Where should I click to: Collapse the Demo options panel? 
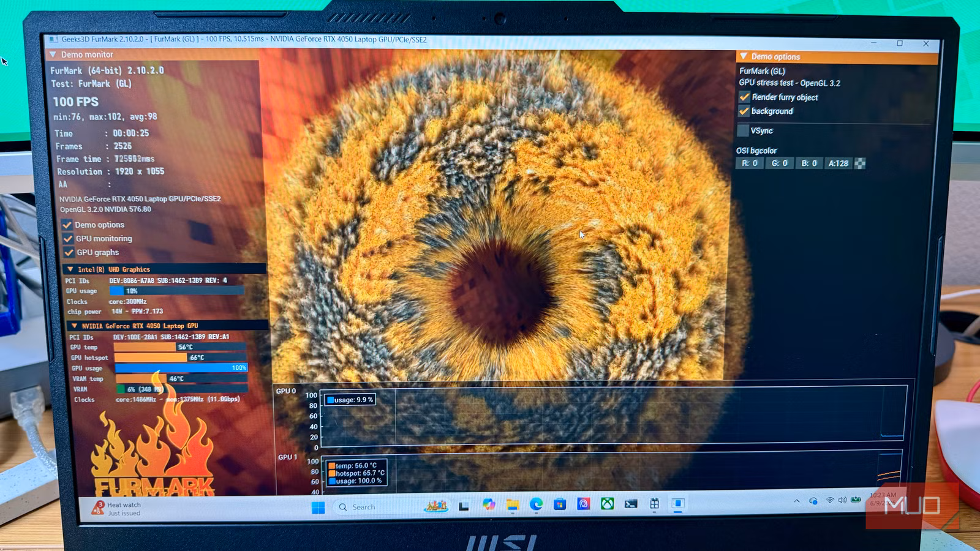[x=744, y=56]
